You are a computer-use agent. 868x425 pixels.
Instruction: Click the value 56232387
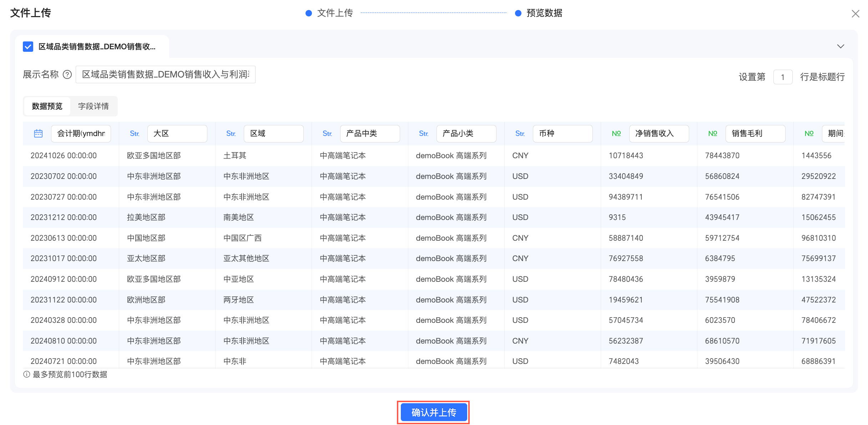pos(626,341)
